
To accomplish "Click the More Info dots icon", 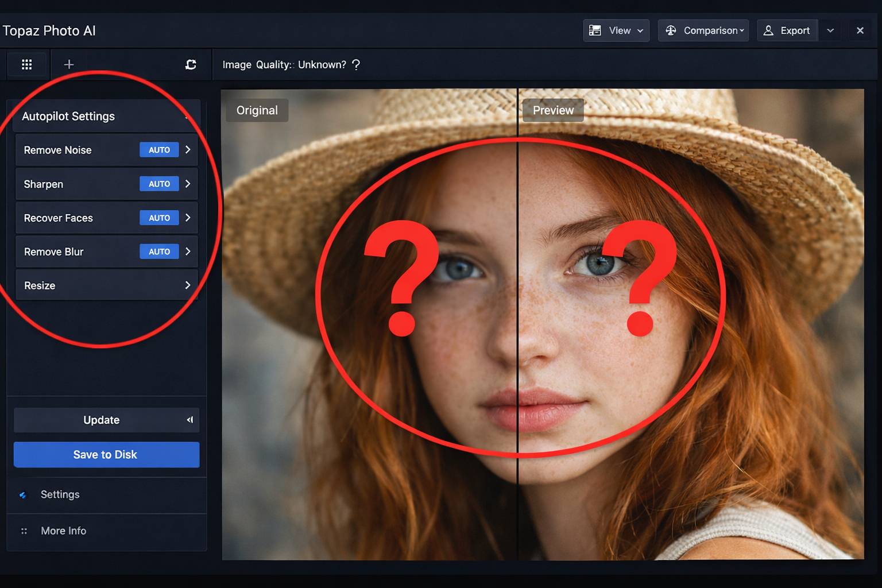I will [24, 531].
